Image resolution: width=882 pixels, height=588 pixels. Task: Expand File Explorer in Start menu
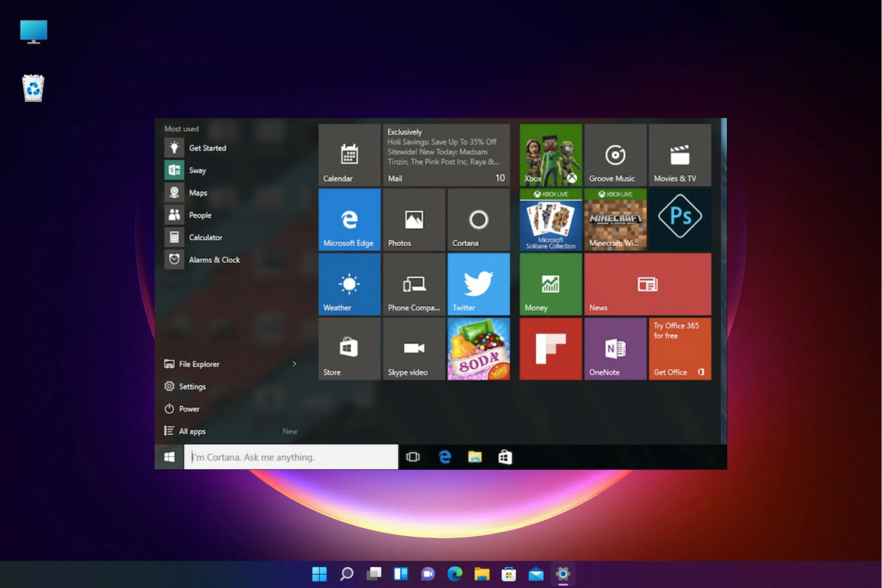(294, 363)
